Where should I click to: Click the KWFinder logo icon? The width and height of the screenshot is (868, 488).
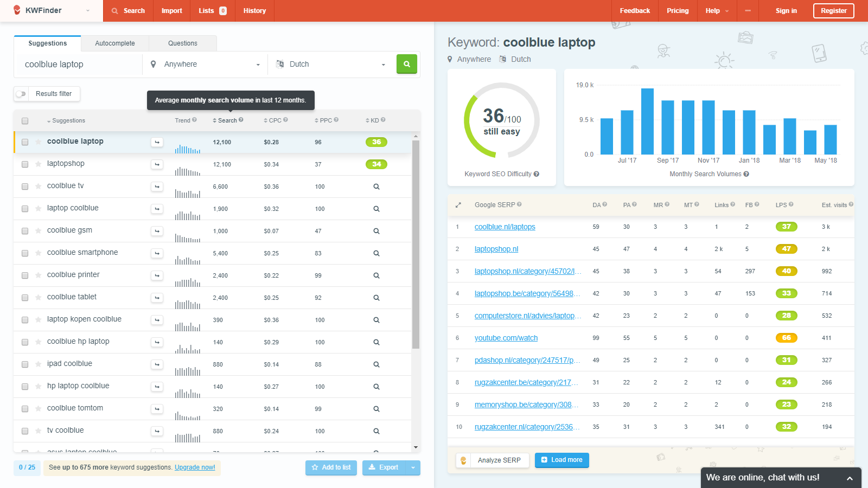click(x=17, y=10)
